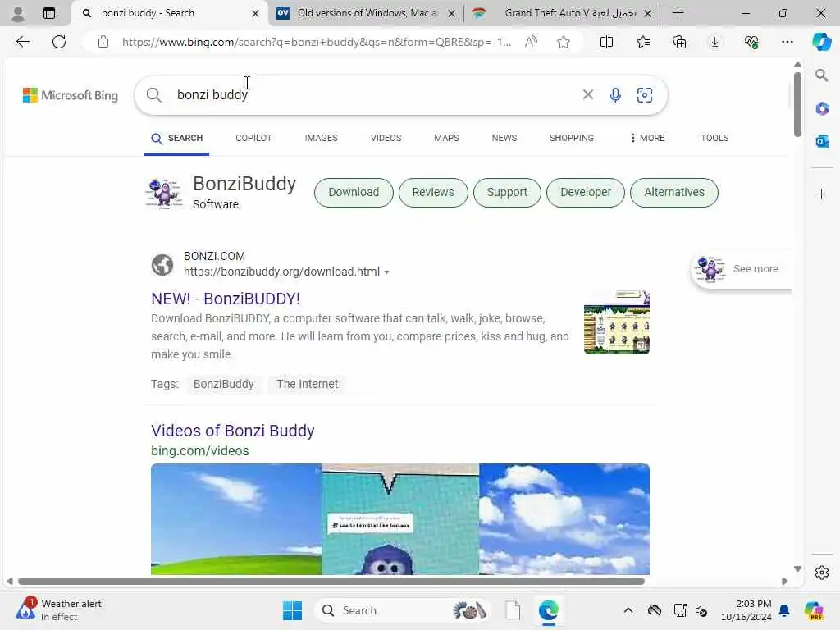Switch to Old versions of Windows tab

pyautogui.click(x=367, y=13)
